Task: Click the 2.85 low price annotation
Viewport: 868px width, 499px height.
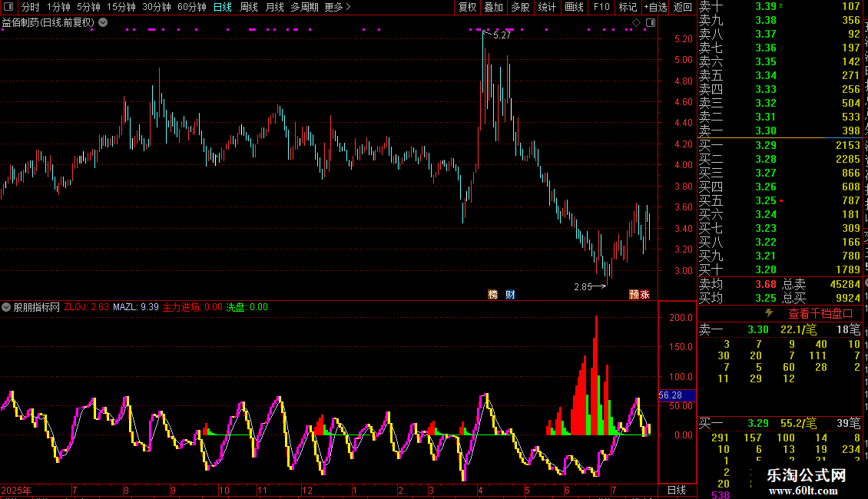Action: pyautogui.click(x=583, y=286)
